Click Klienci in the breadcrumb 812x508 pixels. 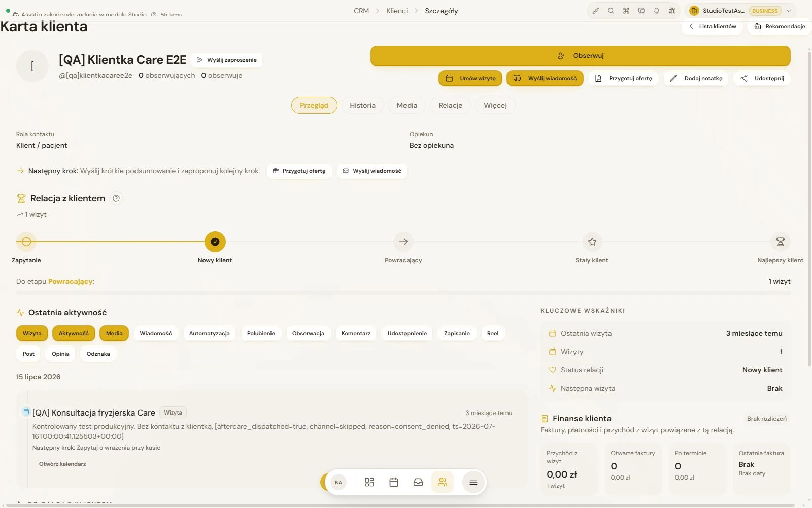coord(397,11)
